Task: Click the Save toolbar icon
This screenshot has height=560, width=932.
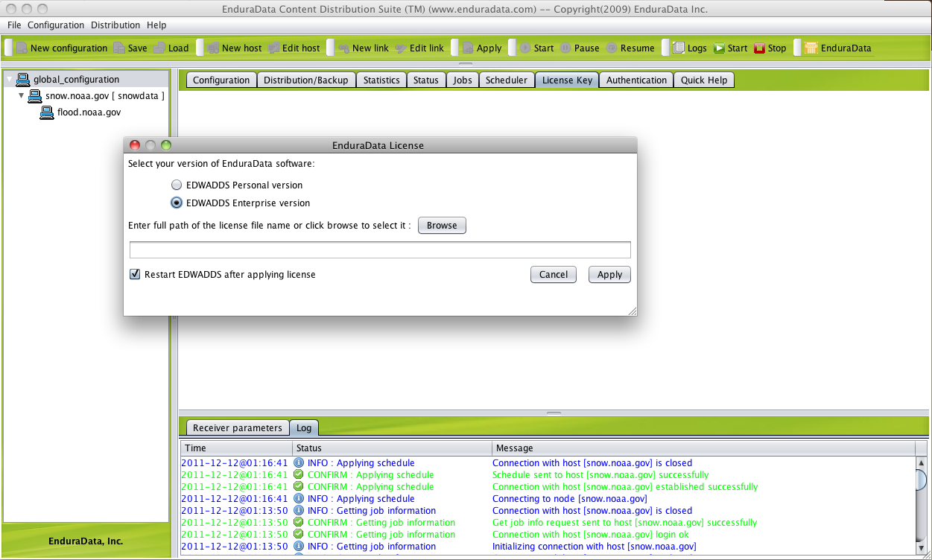Action: click(119, 48)
